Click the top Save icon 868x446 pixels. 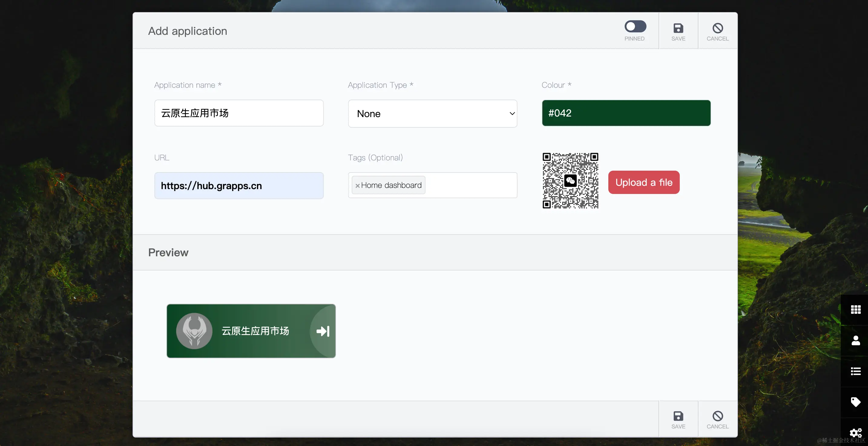(678, 28)
